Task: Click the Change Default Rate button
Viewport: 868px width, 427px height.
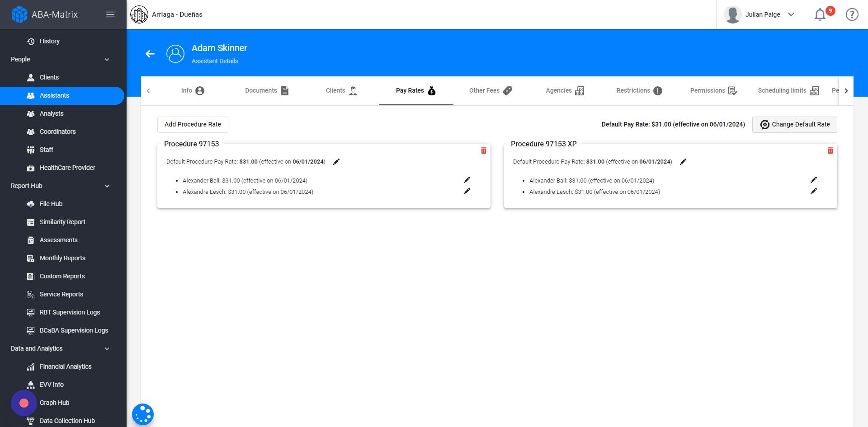Action: click(x=795, y=124)
